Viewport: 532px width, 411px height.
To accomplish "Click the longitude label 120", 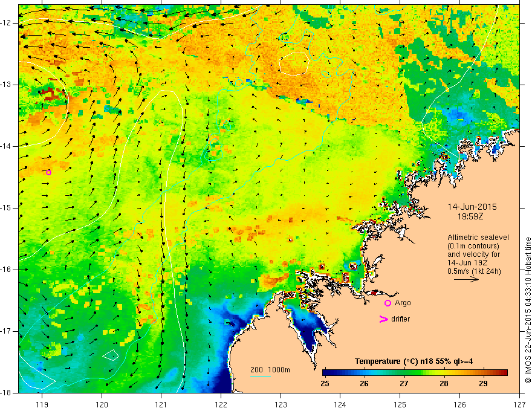I will [102, 404].
